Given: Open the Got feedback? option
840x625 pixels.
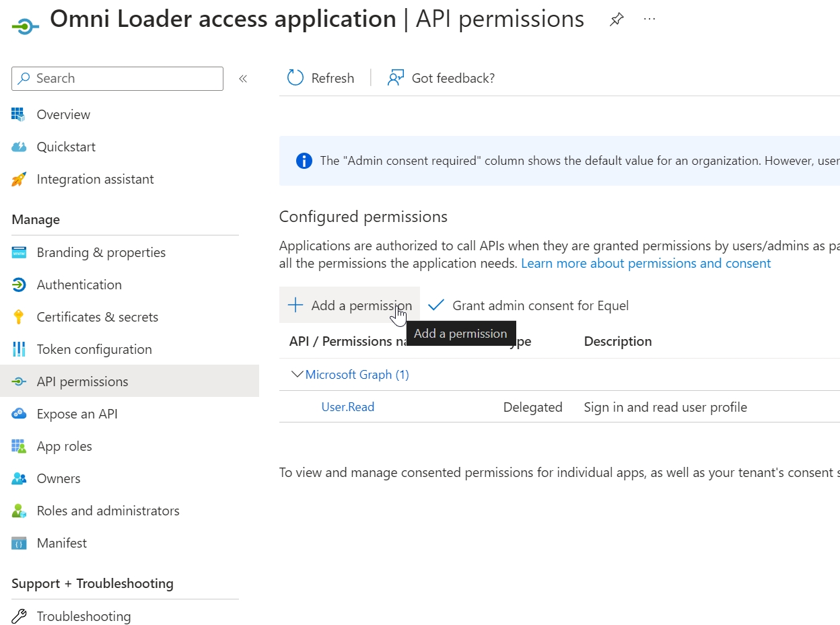Looking at the screenshot, I should coord(442,78).
